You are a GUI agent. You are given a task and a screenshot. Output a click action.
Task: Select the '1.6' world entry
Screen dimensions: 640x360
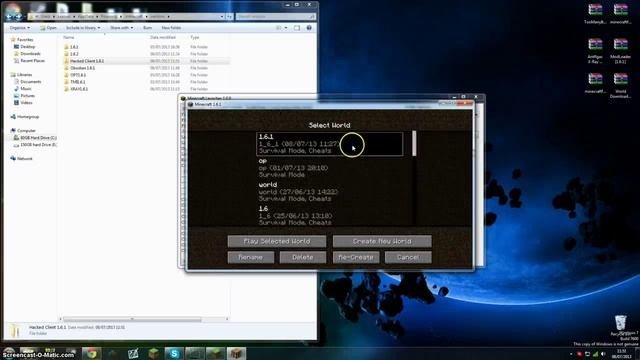pos(329,215)
